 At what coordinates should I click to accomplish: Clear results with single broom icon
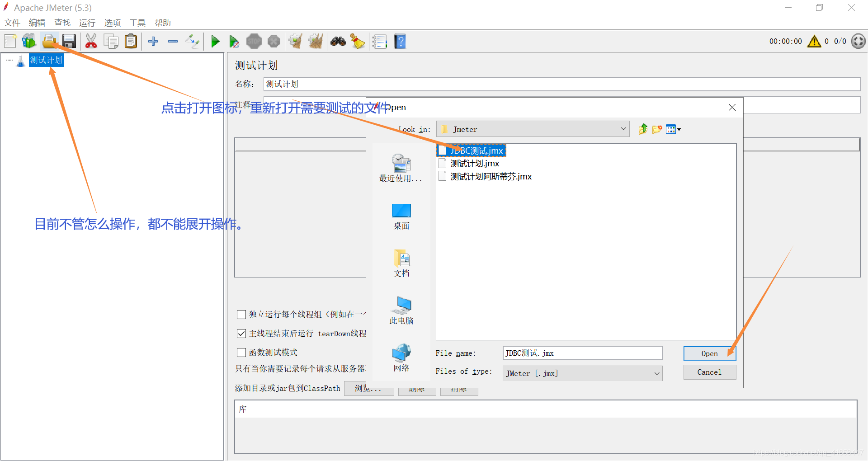[296, 42]
